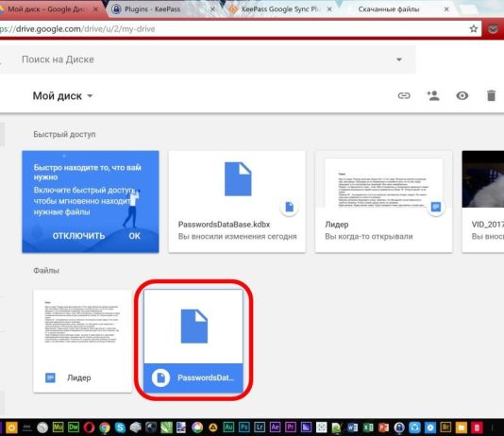Screen dimensions: 504x436
Task: Open search options arrow in the search box
Action: [399, 59]
